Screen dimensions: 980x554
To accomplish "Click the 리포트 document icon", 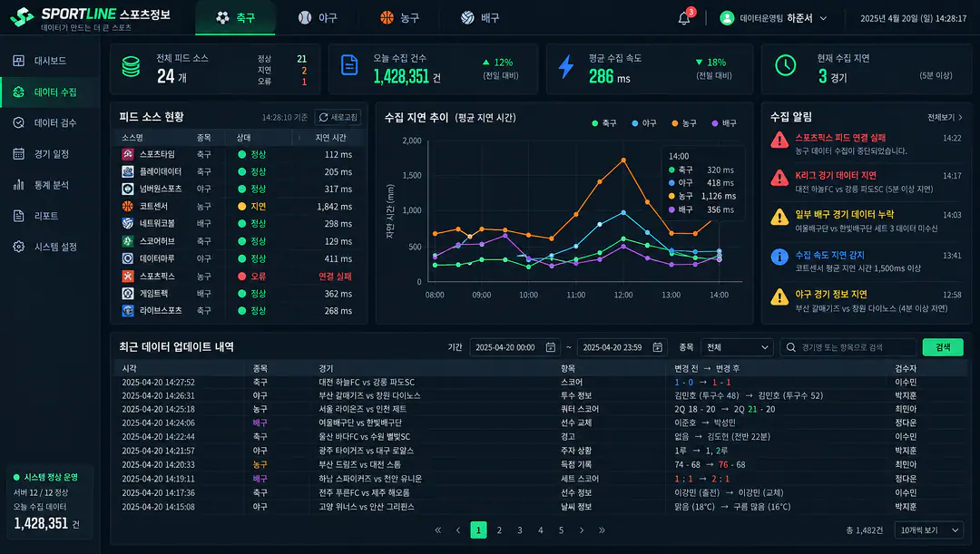I will (x=19, y=216).
